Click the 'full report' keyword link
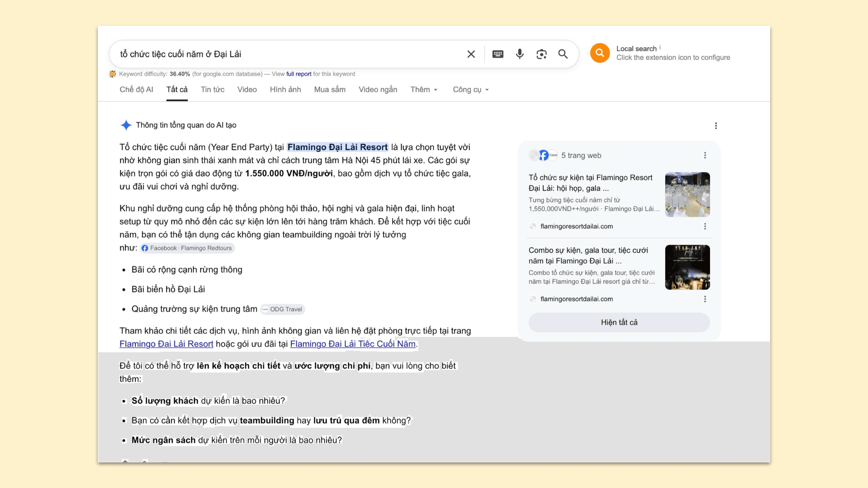The height and width of the screenshot is (488, 868). tap(299, 74)
